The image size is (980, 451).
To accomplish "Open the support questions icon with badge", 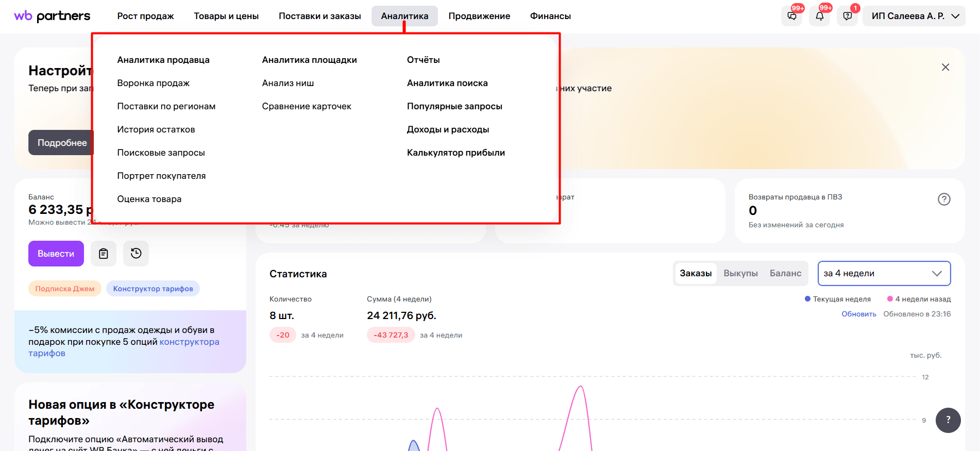I will (x=848, y=16).
